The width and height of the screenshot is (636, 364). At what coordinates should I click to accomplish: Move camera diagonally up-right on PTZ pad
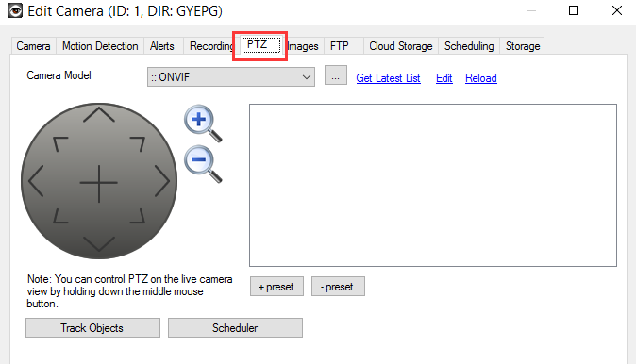[x=138, y=144]
